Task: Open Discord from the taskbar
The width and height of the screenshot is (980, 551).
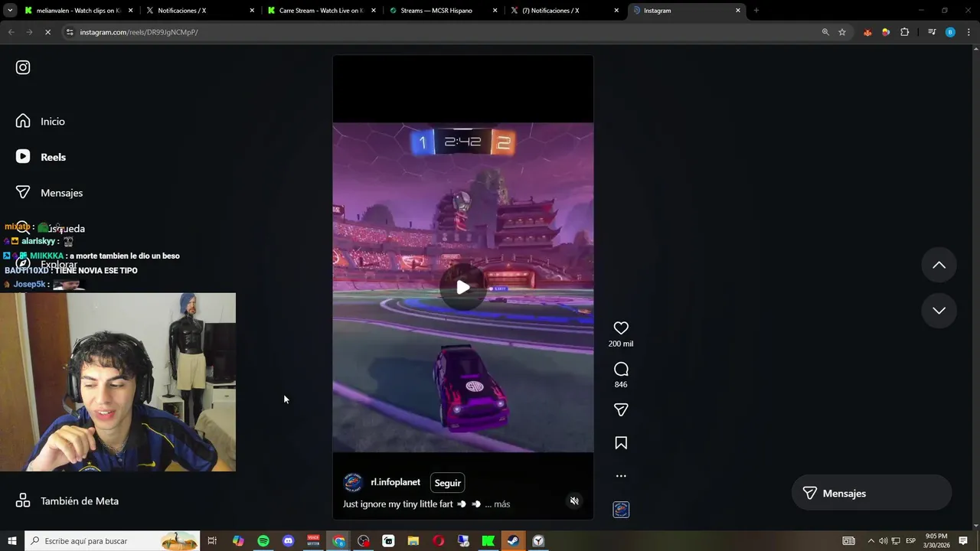Action: click(288, 541)
